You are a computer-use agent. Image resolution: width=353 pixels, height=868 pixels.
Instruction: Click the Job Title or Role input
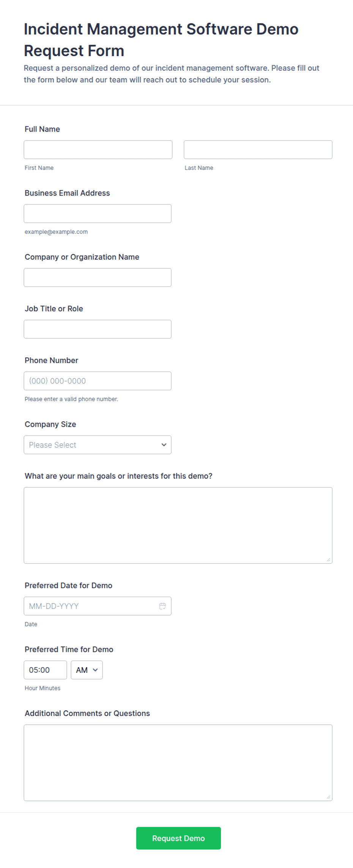coord(98,329)
